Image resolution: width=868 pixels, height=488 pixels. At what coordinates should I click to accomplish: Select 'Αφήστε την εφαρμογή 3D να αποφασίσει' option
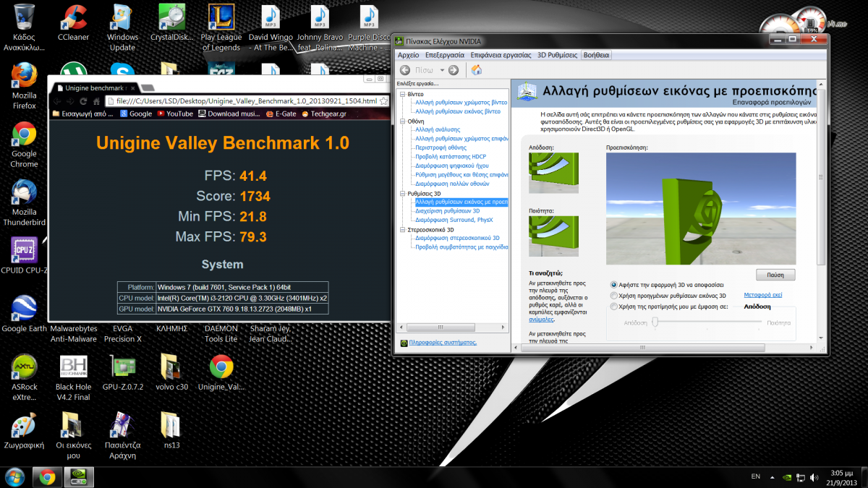coord(614,285)
